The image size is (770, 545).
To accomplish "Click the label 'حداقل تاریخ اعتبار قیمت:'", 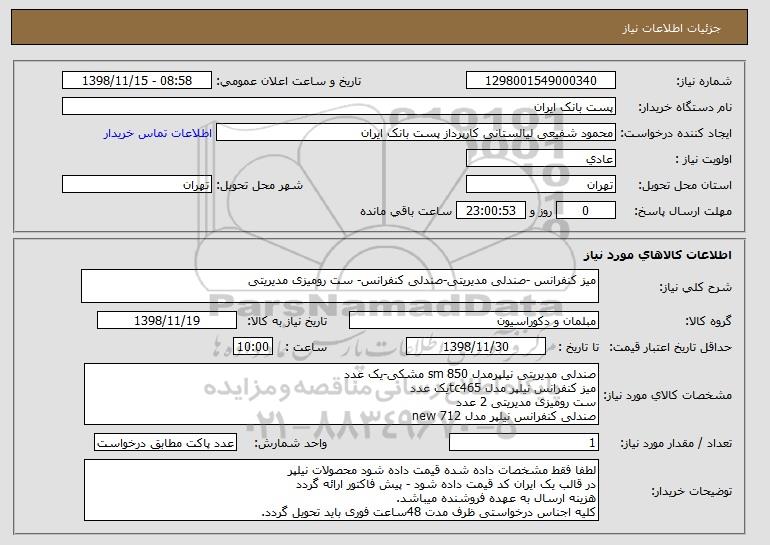I will (670, 347).
